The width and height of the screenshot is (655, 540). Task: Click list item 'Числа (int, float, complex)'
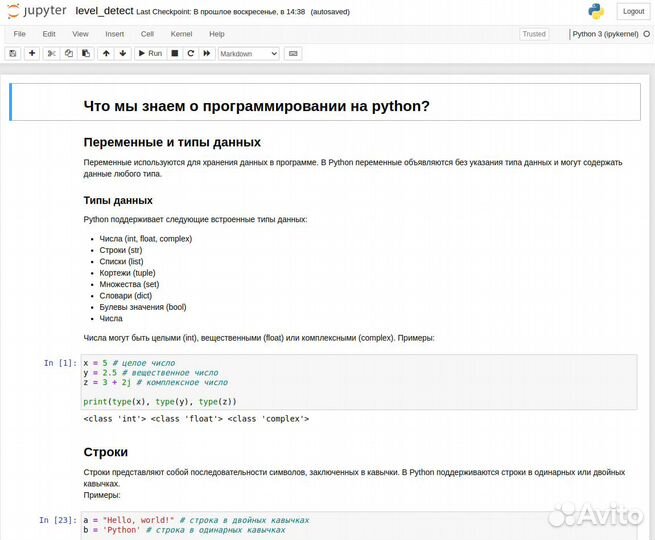(x=145, y=239)
